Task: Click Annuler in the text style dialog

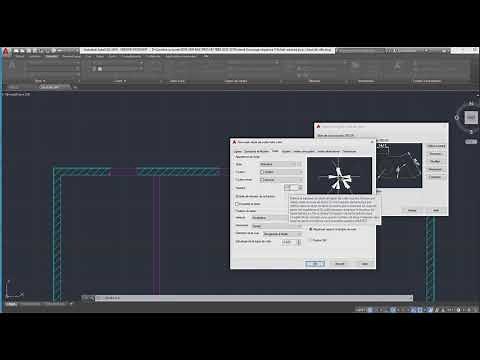Action: point(340,264)
